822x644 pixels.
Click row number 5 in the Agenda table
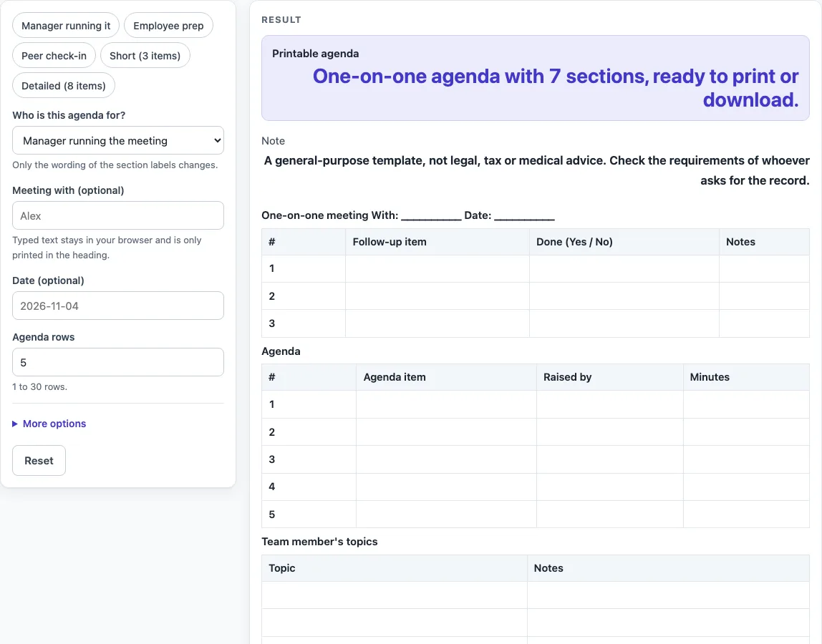coord(271,514)
